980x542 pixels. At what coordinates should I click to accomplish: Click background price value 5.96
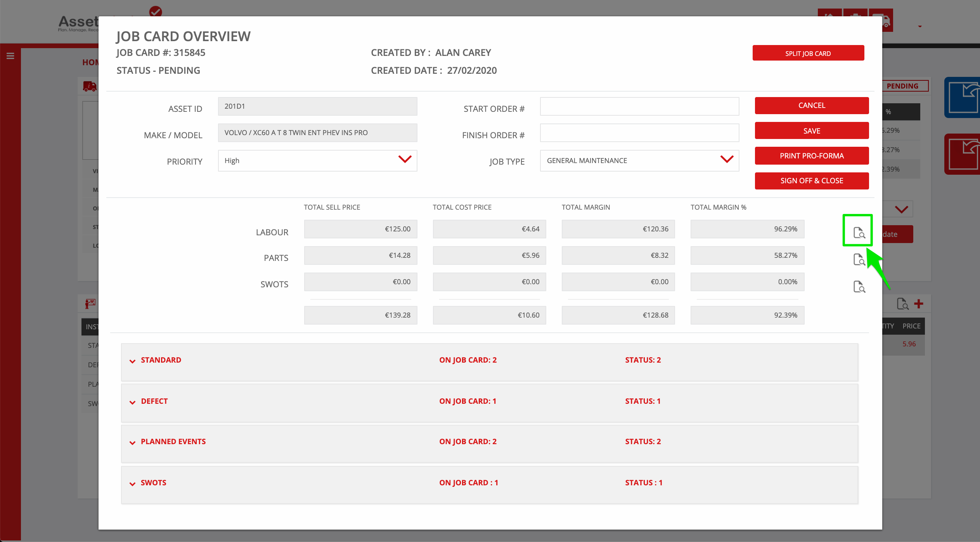(909, 344)
